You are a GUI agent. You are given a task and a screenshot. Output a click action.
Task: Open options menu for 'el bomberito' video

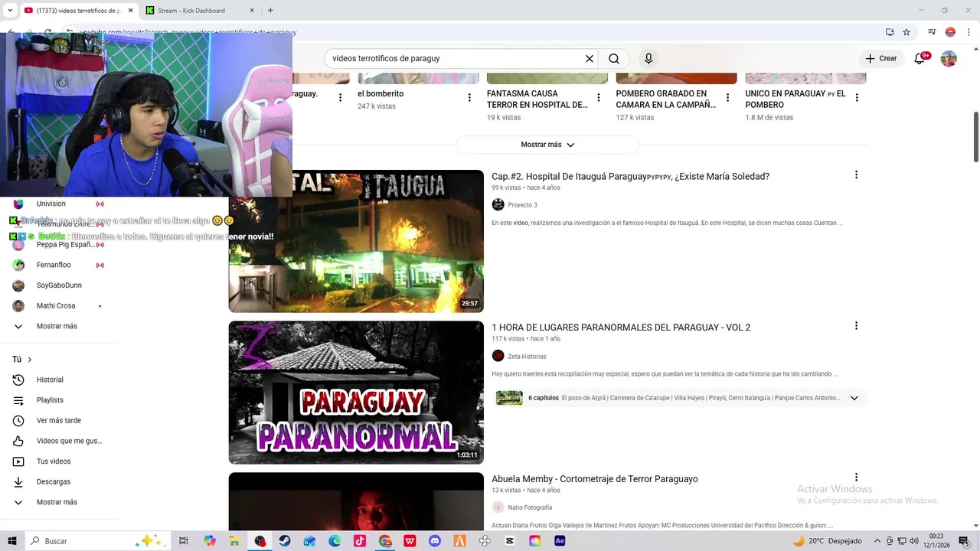(x=469, y=98)
